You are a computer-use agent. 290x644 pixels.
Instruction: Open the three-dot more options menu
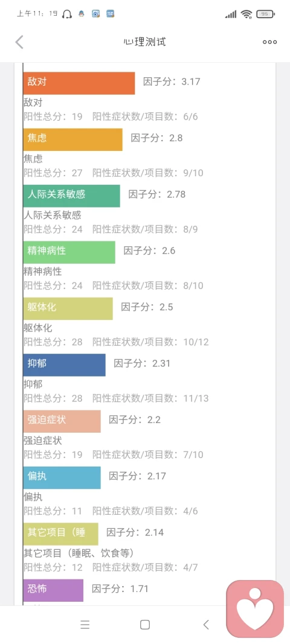[270, 42]
